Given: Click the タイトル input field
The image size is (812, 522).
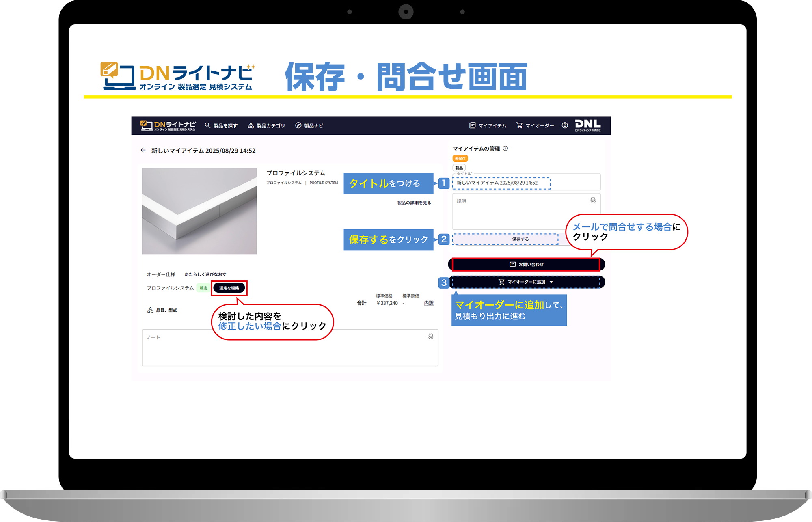Looking at the screenshot, I should coord(527,183).
